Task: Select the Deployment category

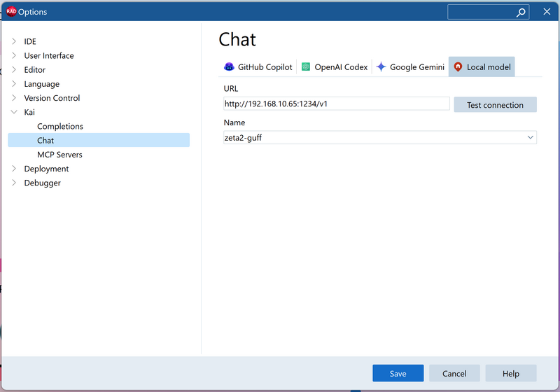Action: point(46,169)
